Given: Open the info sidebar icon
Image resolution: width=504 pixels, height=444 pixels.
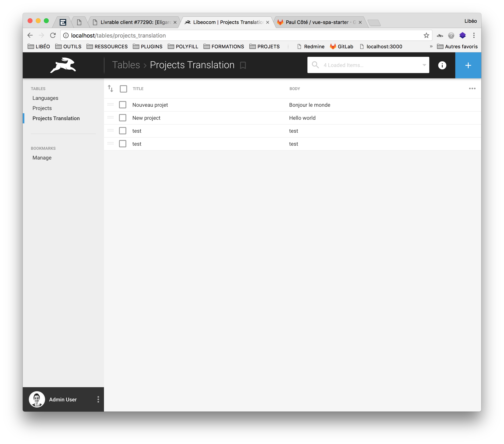Looking at the screenshot, I should (442, 65).
